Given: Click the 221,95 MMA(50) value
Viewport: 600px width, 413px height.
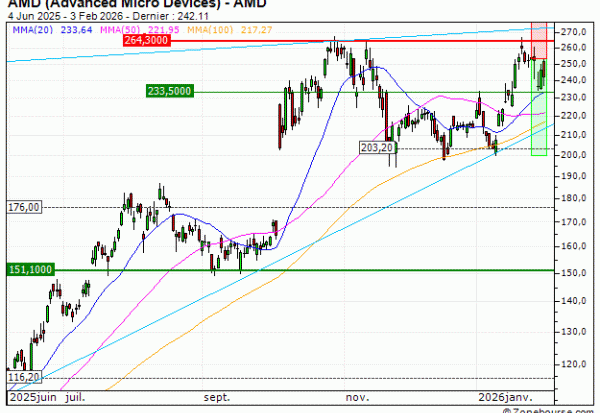Looking at the screenshot, I should 164,29.
